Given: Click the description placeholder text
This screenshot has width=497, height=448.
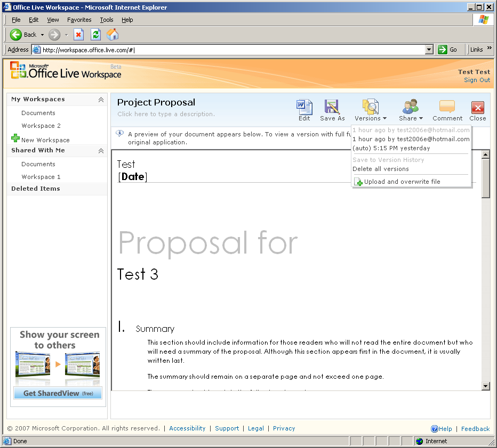Looking at the screenshot, I should [166, 114].
